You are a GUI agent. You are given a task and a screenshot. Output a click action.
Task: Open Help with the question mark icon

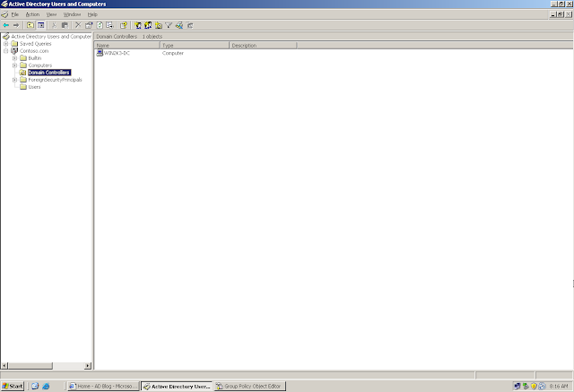[124, 25]
